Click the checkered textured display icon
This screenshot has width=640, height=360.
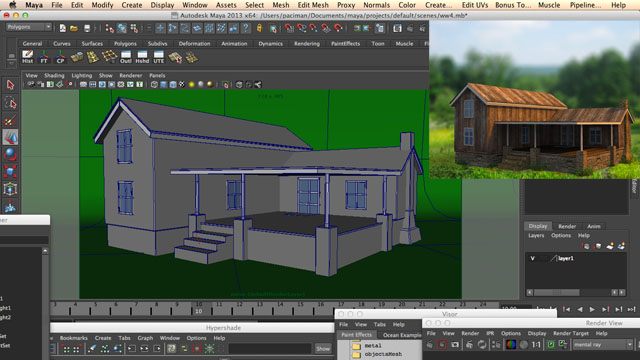[x=182, y=84]
